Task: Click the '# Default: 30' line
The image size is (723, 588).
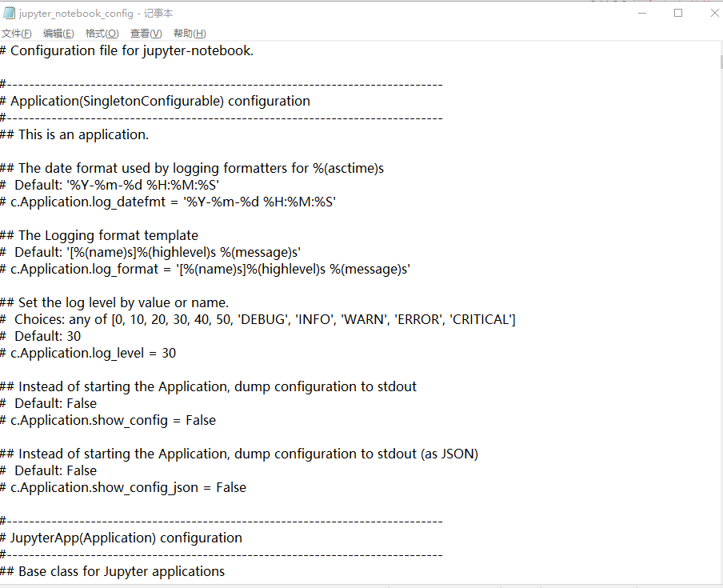Action: click(x=41, y=337)
